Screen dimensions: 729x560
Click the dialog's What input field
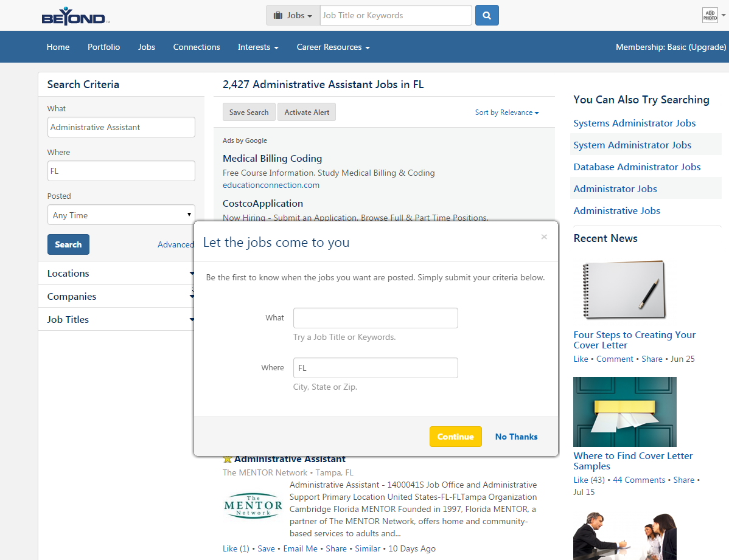point(375,318)
